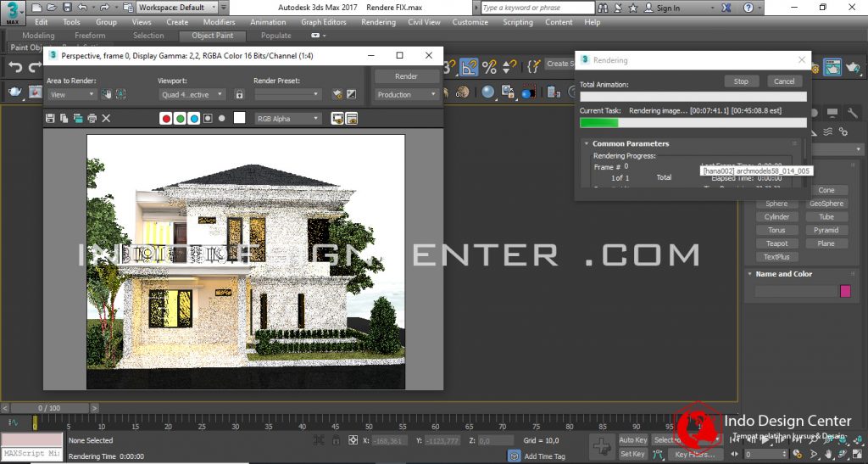Open the Edit menu
Screen dimensions: 868x464
41,22
